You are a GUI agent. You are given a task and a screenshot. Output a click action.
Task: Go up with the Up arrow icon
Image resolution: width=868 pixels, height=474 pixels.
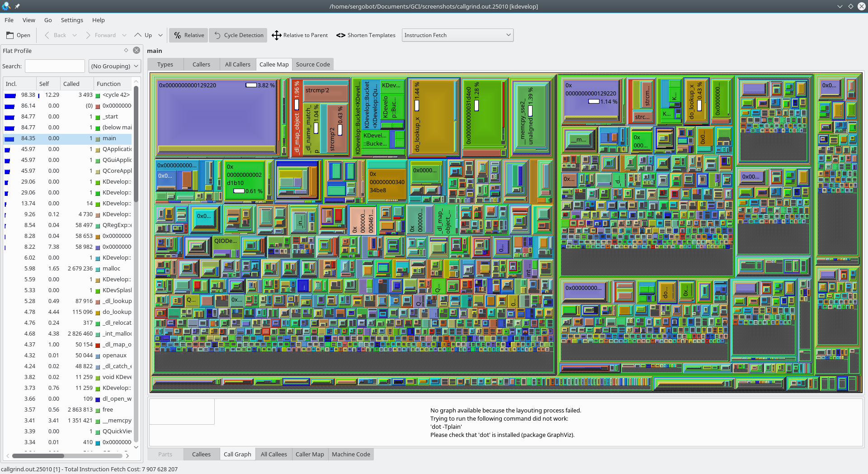pos(138,35)
